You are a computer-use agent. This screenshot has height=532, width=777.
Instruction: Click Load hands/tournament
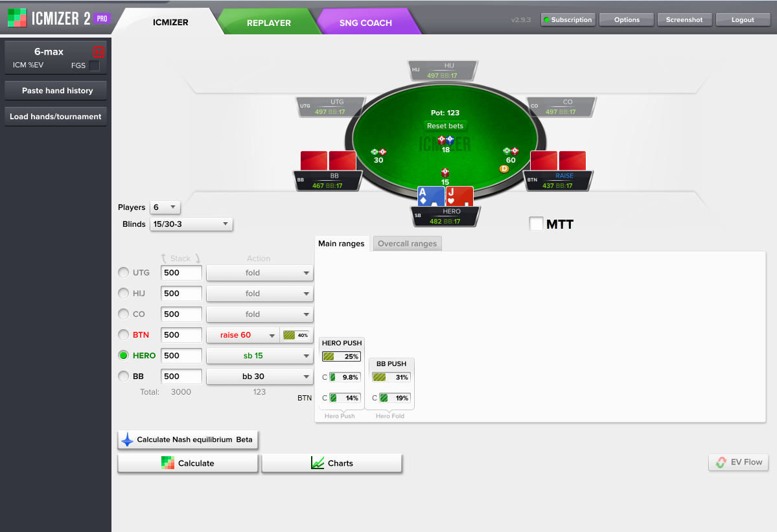[56, 117]
